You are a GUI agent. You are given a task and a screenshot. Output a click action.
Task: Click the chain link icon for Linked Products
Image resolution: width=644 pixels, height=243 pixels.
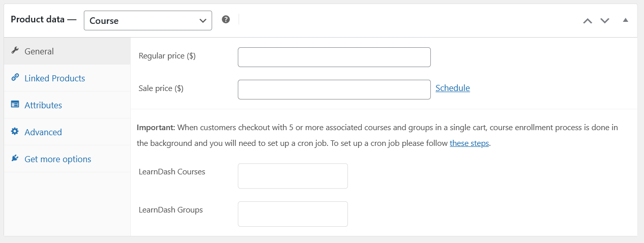click(15, 78)
